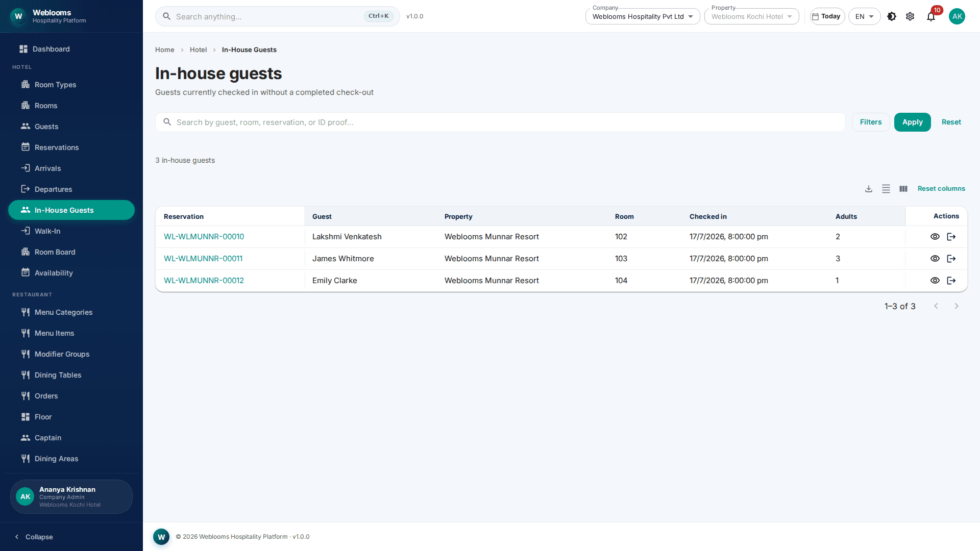
Task: Check out icon for Lakshmi Venkatesh row
Action: tap(951, 237)
